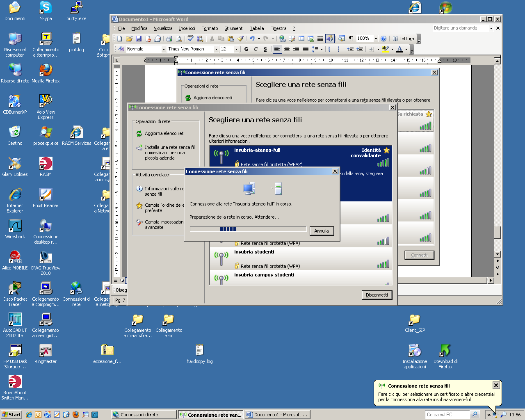Open the font size dropdown showing 12
The width and height of the screenshot is (525, 420).
tap(236, 49)
